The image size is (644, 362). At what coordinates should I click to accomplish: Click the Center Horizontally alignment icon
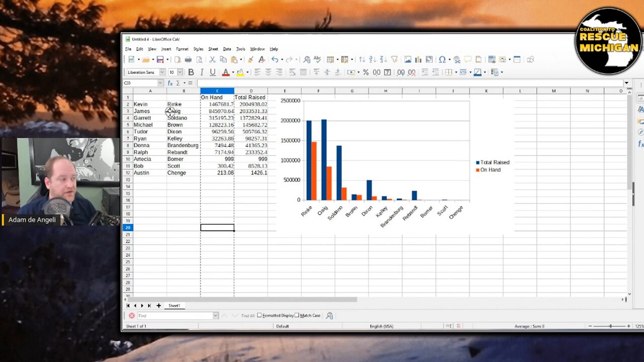(268, 72)
